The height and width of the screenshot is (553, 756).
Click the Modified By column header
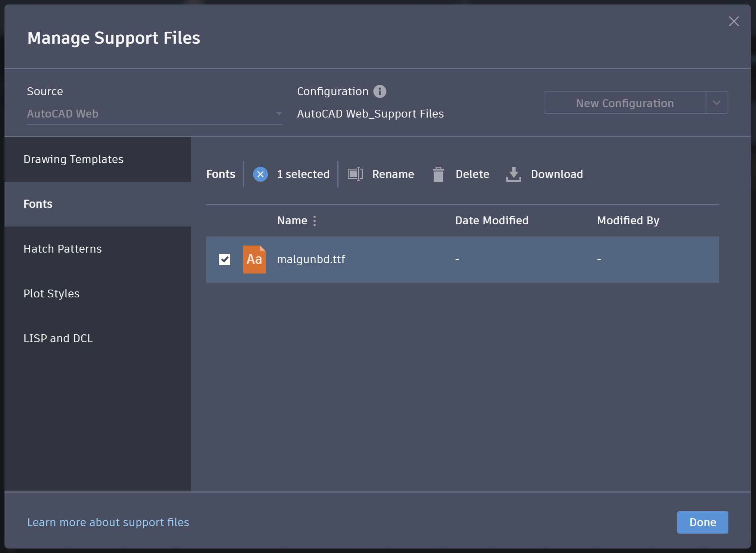(628, 221)
